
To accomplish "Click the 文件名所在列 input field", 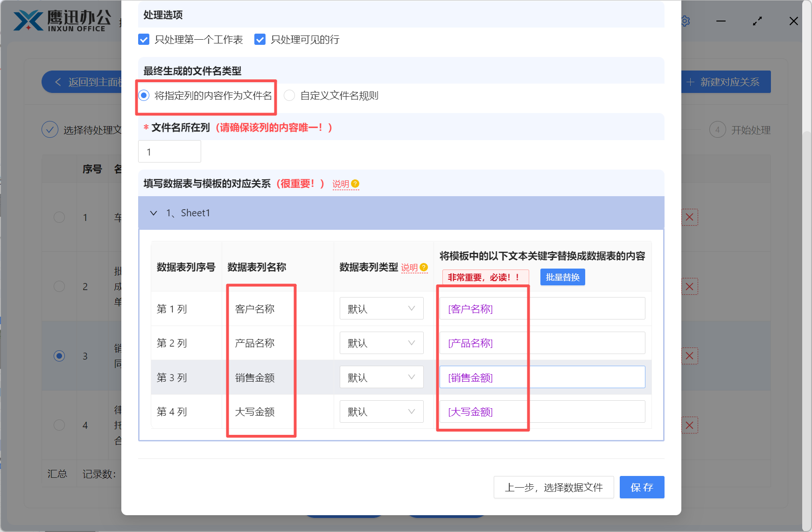I will (169, 151).
